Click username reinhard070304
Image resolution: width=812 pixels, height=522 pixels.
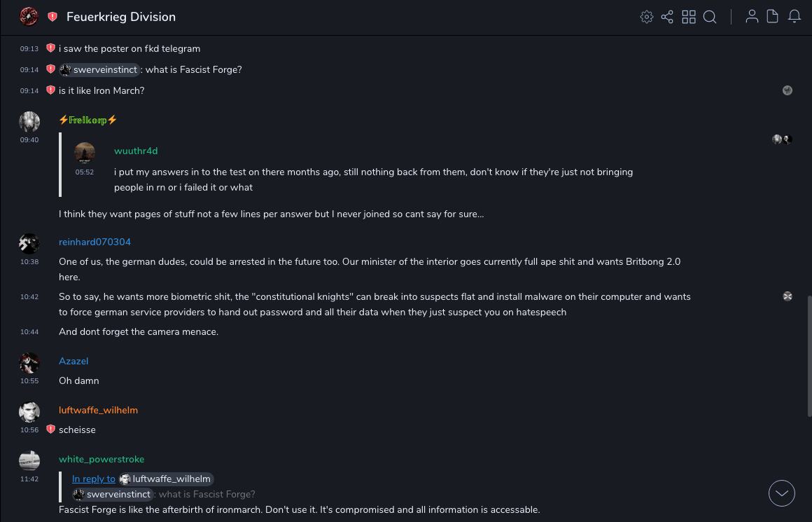94,242
